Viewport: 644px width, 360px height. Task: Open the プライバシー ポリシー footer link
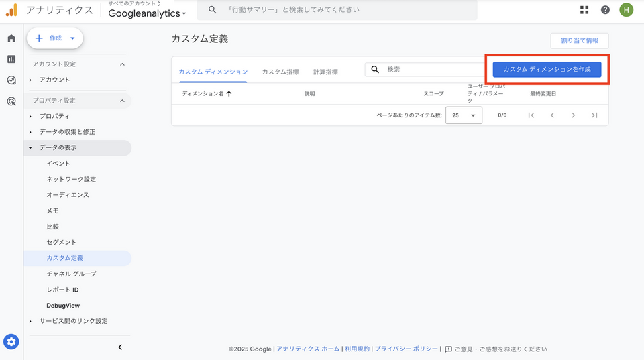(x=407, y=349)
